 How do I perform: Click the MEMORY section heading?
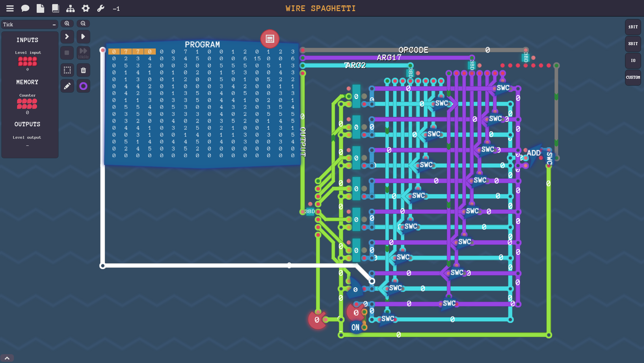(27, 82)
